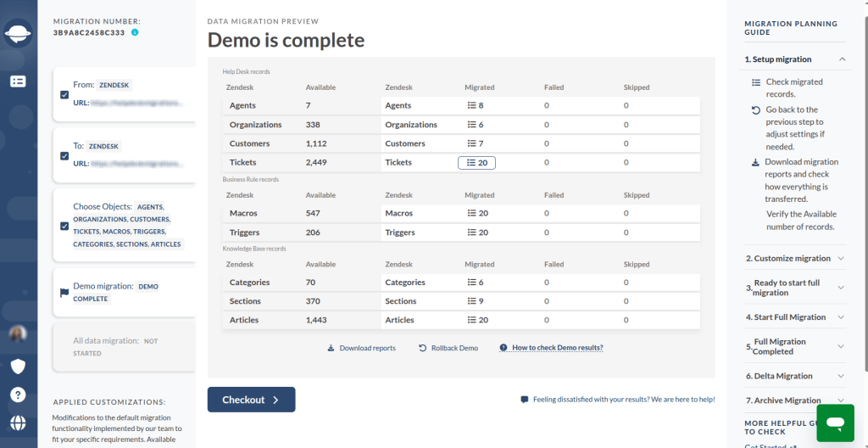Click the Applied Customizations heading
868x448 pixels.
pos(109,402)
